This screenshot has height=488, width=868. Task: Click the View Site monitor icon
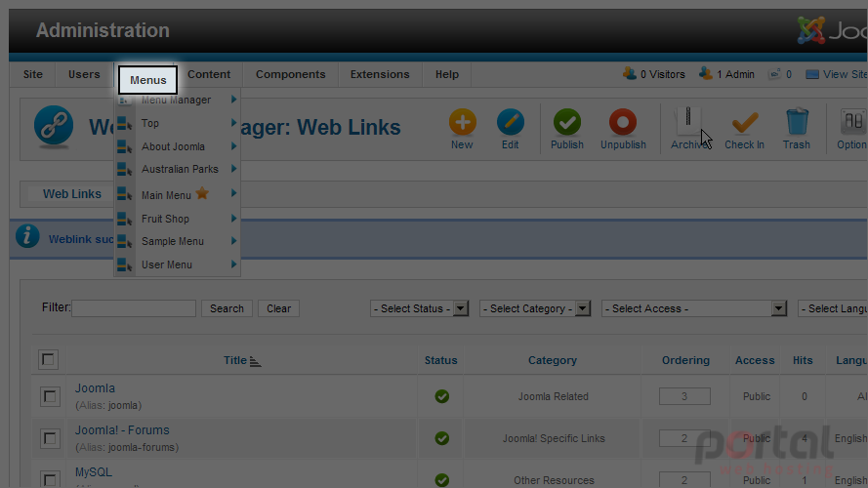point(812,74)
